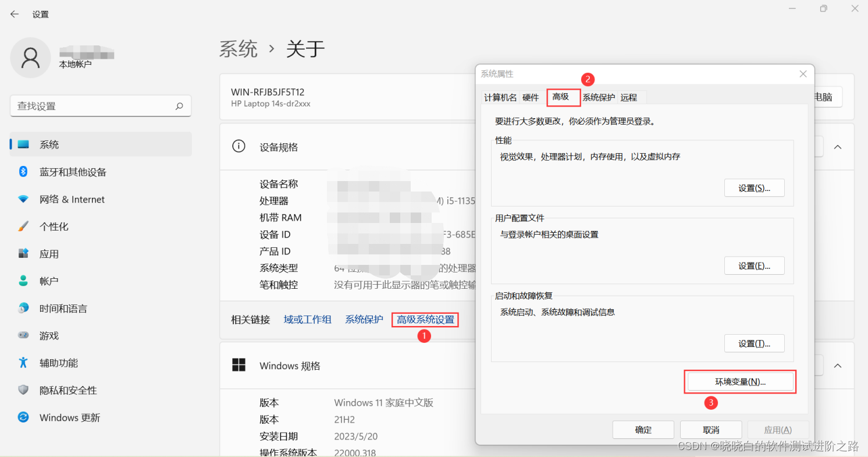Collapse the Windows 规格 section chevron
The width and height of the screenshot is (868, 457).
[x=838, y=365]
